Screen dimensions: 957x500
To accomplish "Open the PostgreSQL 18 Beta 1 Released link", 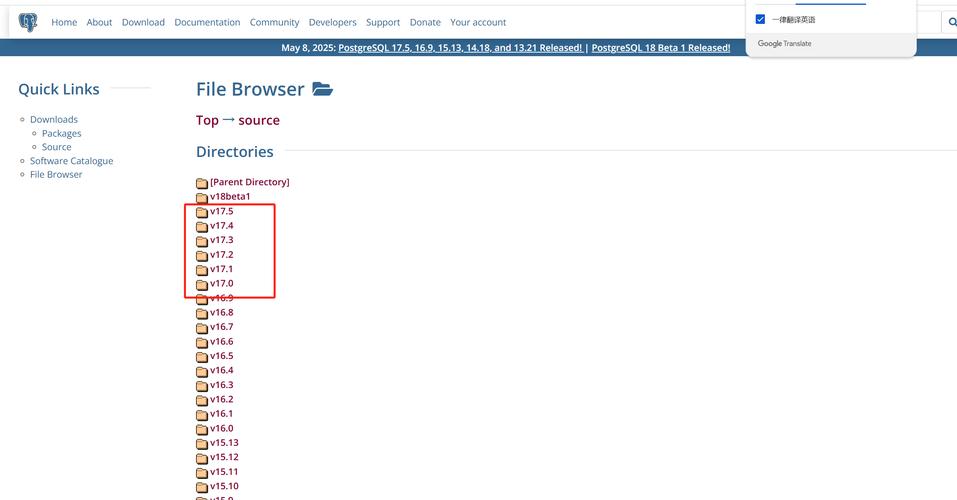I will 660,48.
